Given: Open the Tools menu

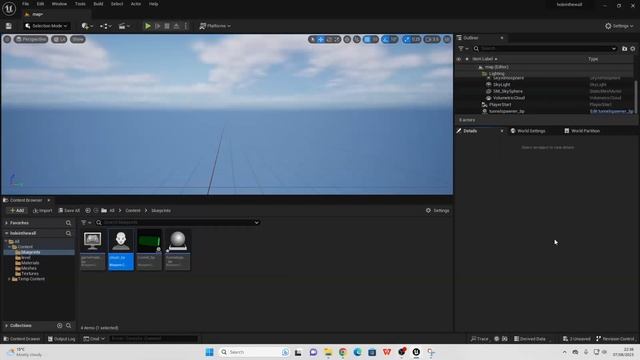Looking at the screenshot, I should pyautogui.click(x=80, y=4).
